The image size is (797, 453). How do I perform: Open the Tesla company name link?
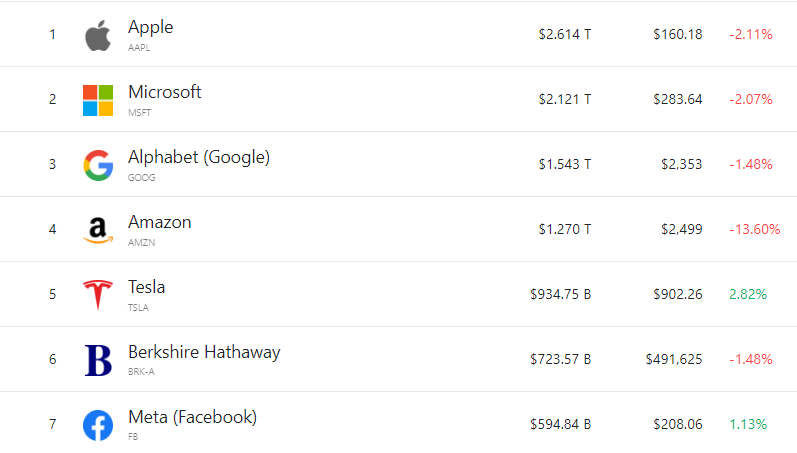[x=147, y=287]
